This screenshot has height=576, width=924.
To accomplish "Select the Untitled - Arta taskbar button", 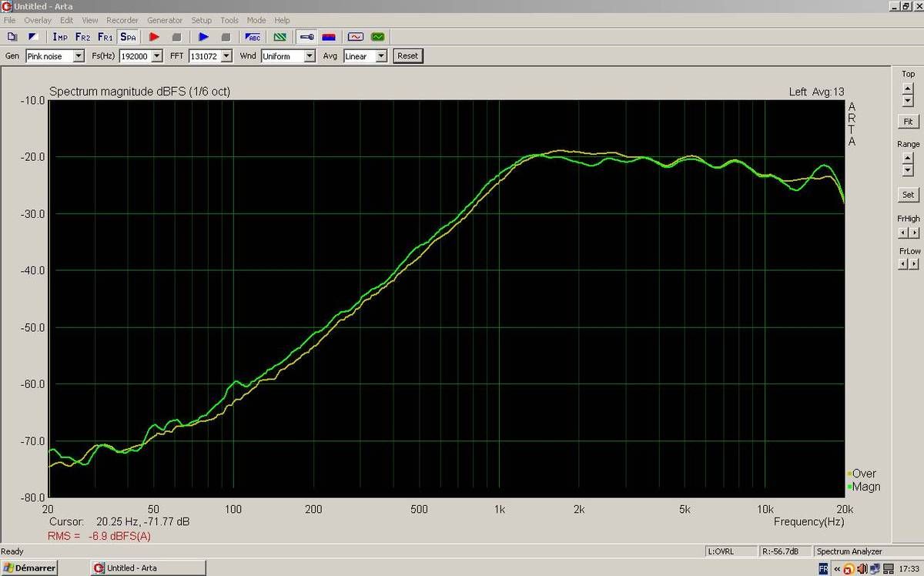I will (x=148, y=568).
